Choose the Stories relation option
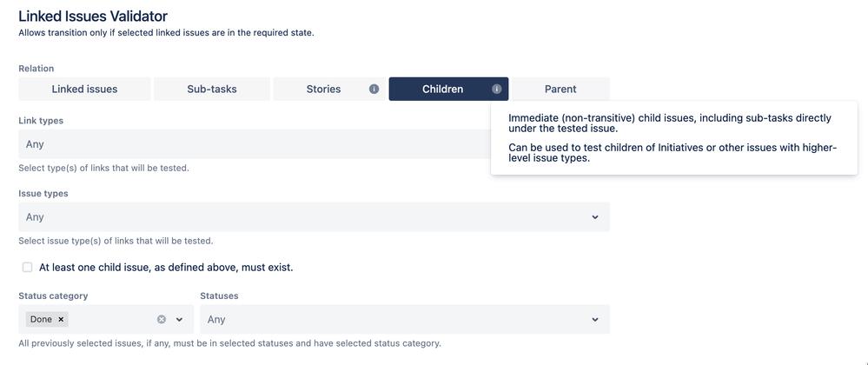This screenshot has width=868, height=365. (x=323, y=89)
